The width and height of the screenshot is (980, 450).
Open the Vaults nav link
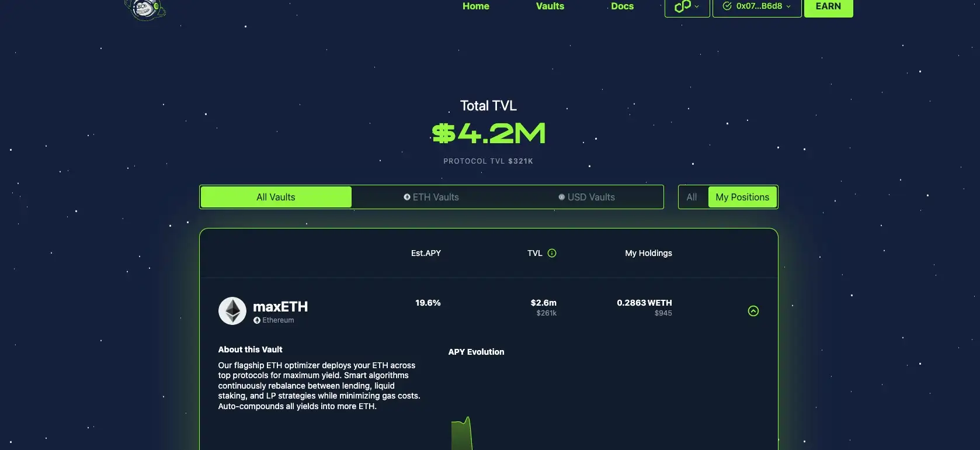(x=550, y=6)
